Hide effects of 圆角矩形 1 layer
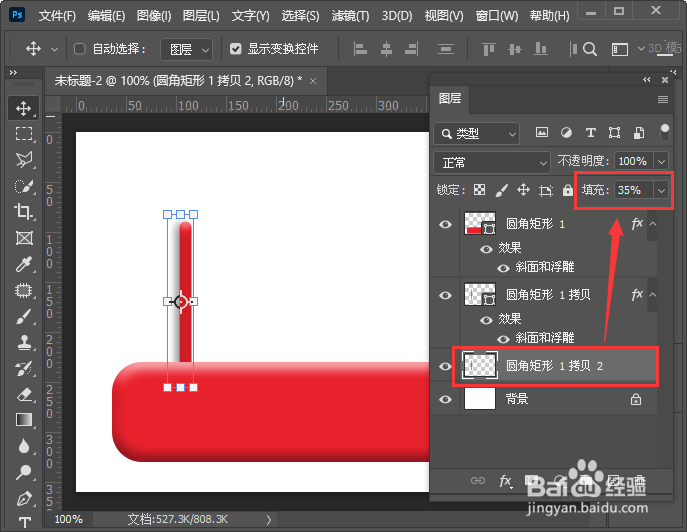The image size is (687, 532). [486, 249]
